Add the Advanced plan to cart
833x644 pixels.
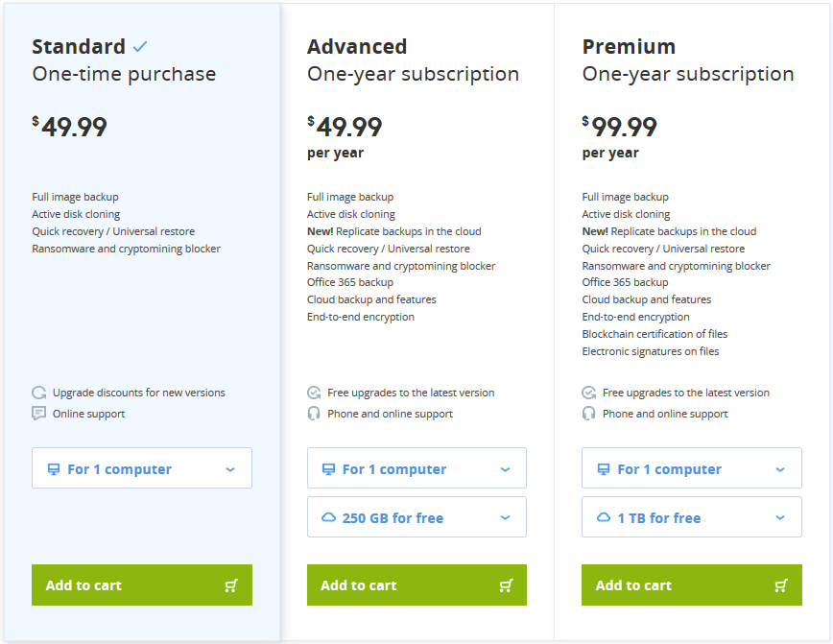[416, 585]
